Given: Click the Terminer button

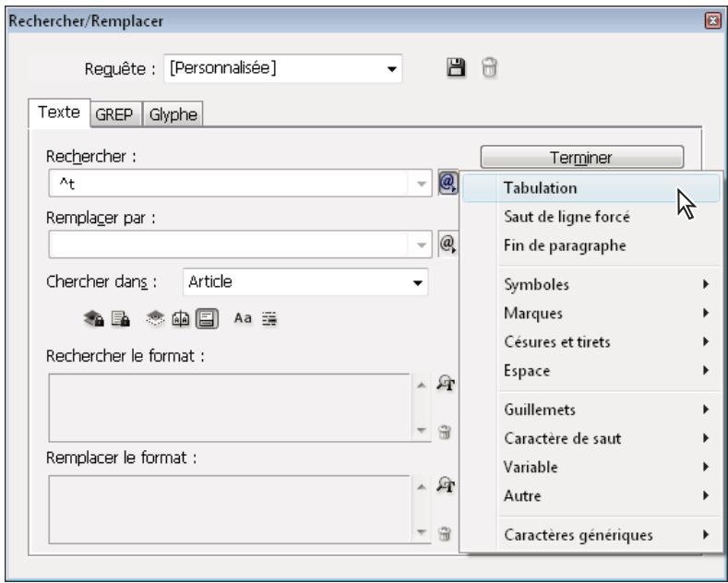Looking at the screenshot, I should coord(581,158).
